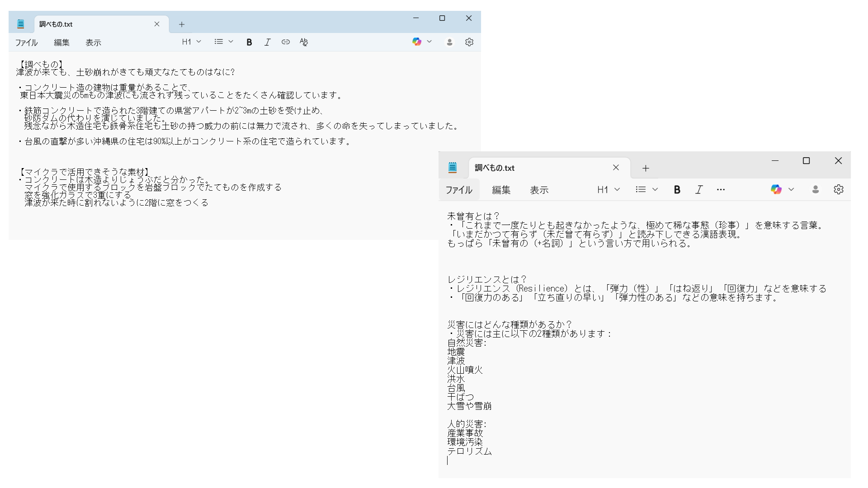Open settings gear in upper-left Notepad window
868x488 pixels.
(469, 42)
